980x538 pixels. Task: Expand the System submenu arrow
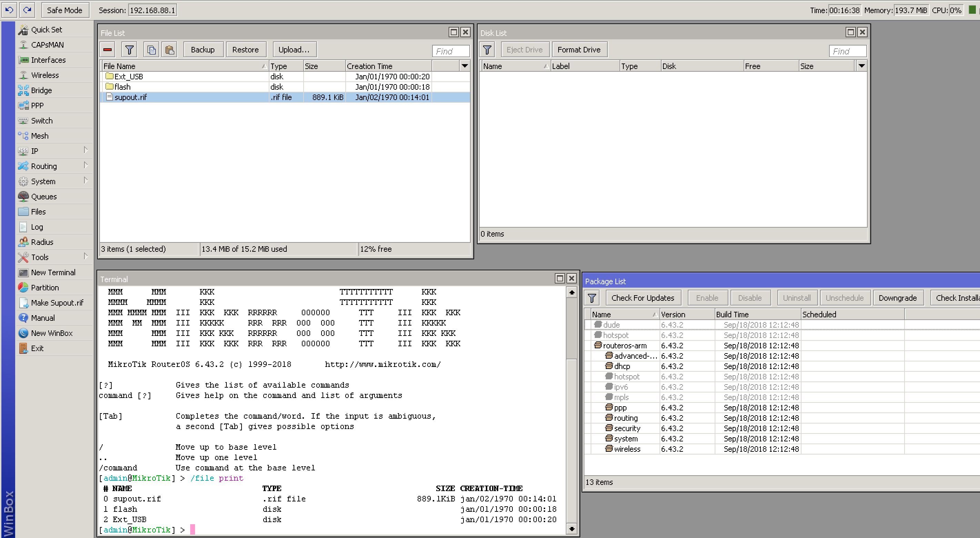coord(86,180)
